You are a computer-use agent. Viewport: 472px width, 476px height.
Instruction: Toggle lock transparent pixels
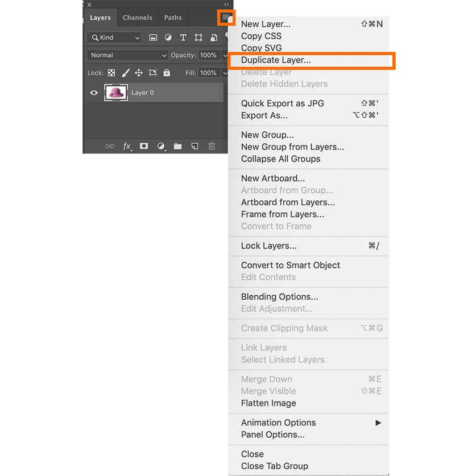(x=111, y=73)
